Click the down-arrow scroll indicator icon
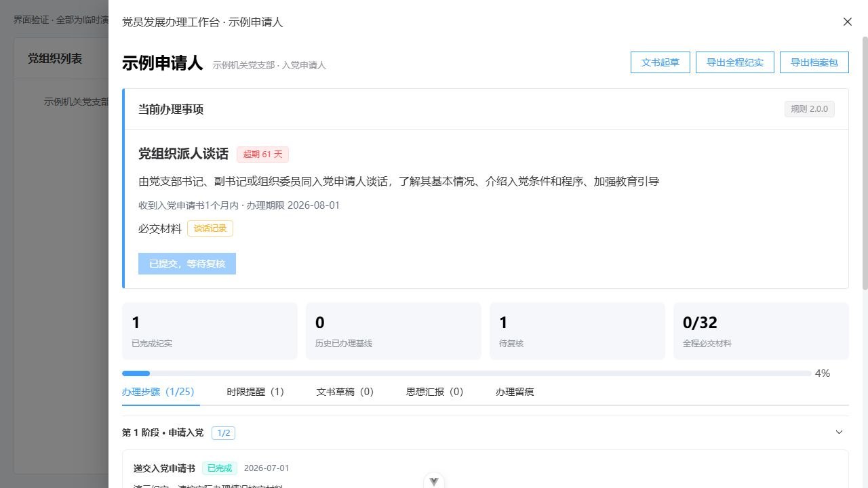Screen dimensions: 868x488 434,481
